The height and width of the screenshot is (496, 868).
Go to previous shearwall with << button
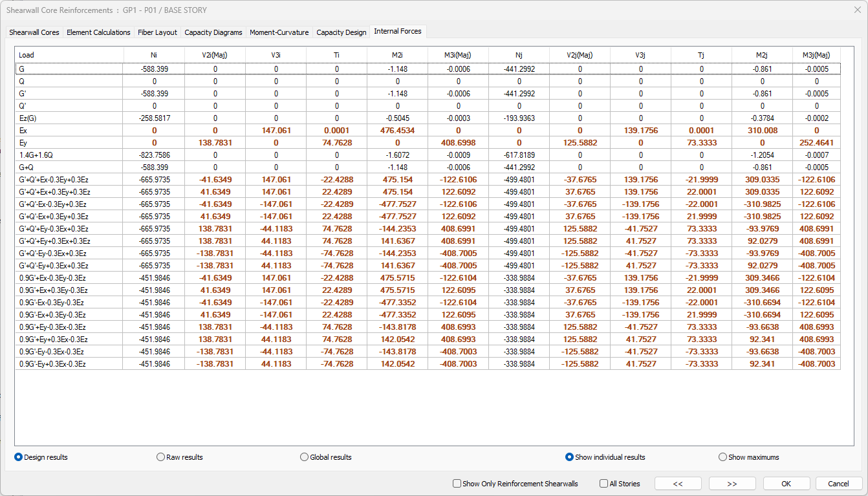click(678, 484)
